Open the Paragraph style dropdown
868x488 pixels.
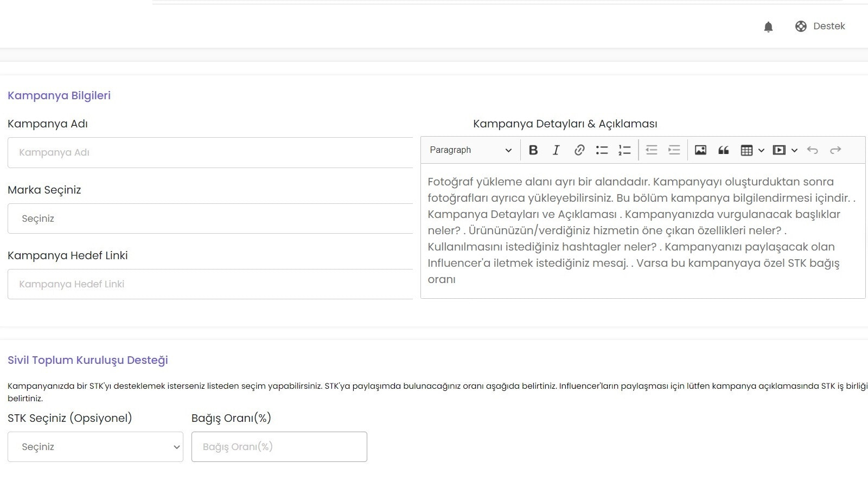470,150
